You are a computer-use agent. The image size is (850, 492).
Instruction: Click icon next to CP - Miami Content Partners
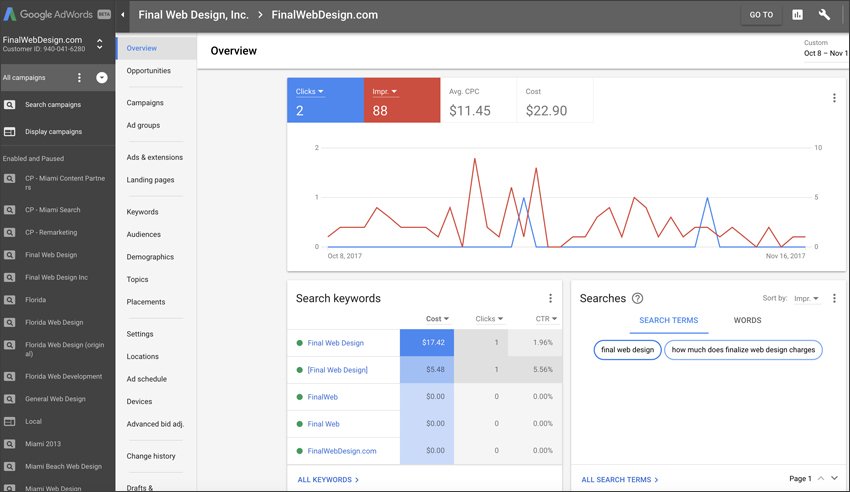coord(9,178)
